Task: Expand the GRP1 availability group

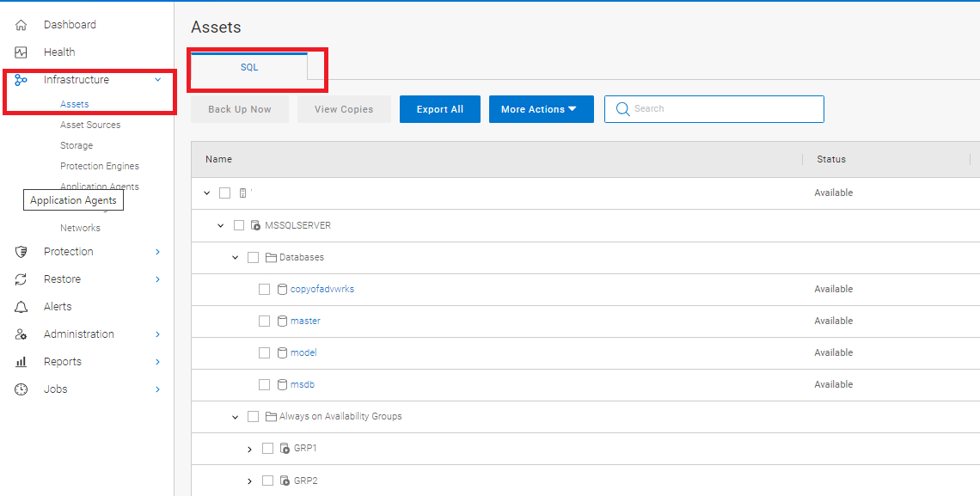Action: click(x=249, y=448)
